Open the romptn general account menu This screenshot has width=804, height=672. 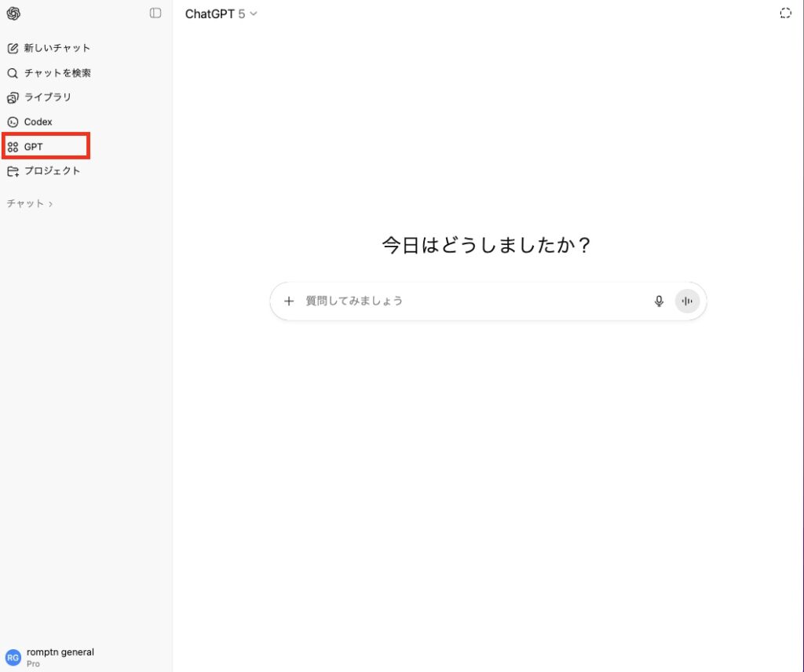pyautogui.click(x=60, y=652)
